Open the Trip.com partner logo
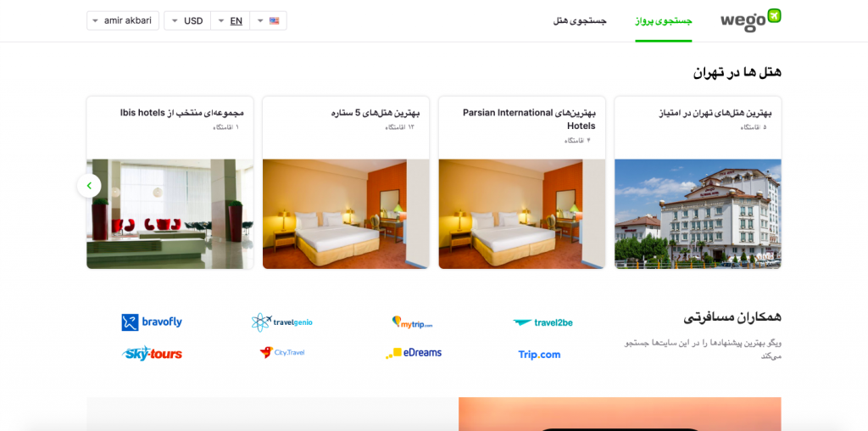868x431 pixels. click(539, 355)
